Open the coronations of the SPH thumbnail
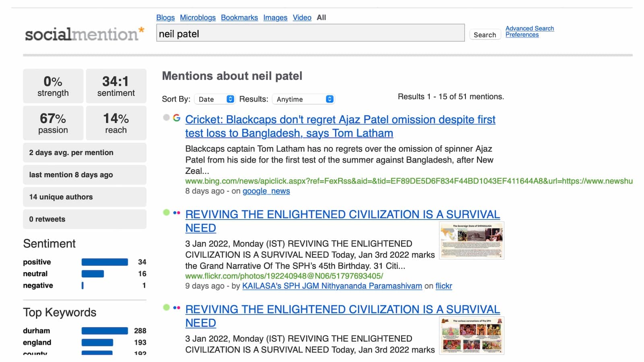Screen dimensions: 644x362 tap(471, 335)
